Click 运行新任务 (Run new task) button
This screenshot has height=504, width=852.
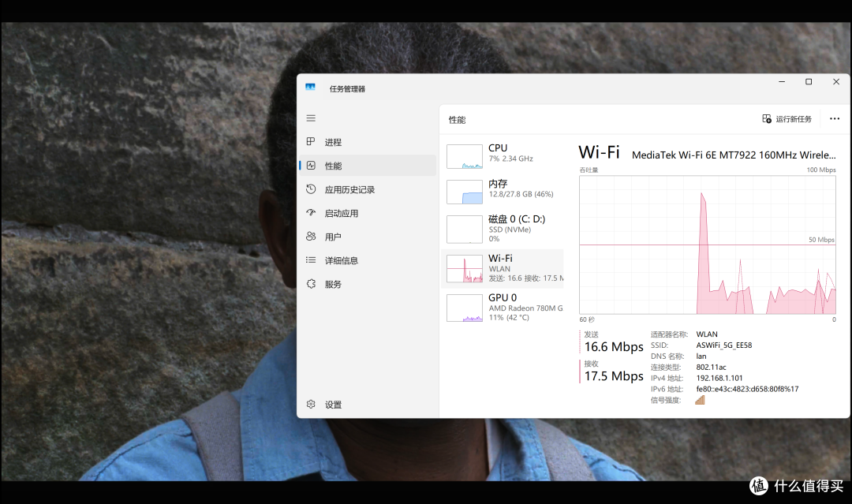click(787, 119)
